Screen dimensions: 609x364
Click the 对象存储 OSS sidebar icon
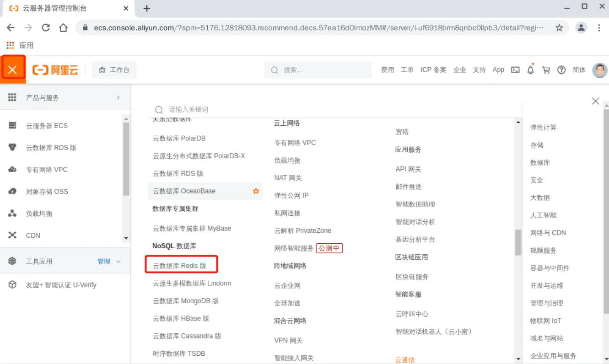pos(12,192)
